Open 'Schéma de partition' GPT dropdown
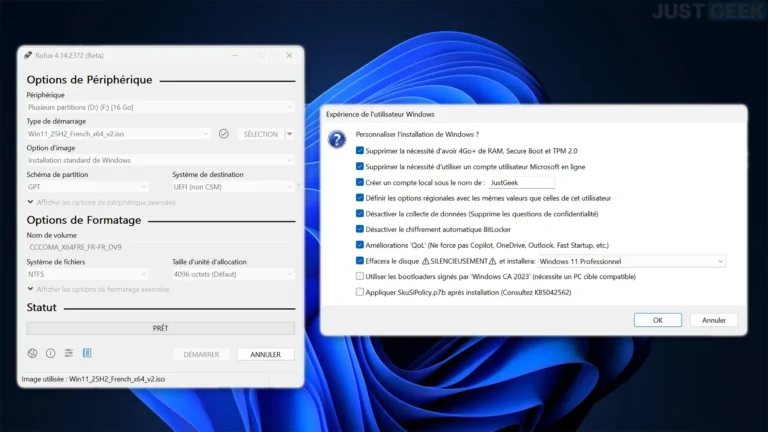This screenshot has height=432, width=768. [x=87, y=187]
